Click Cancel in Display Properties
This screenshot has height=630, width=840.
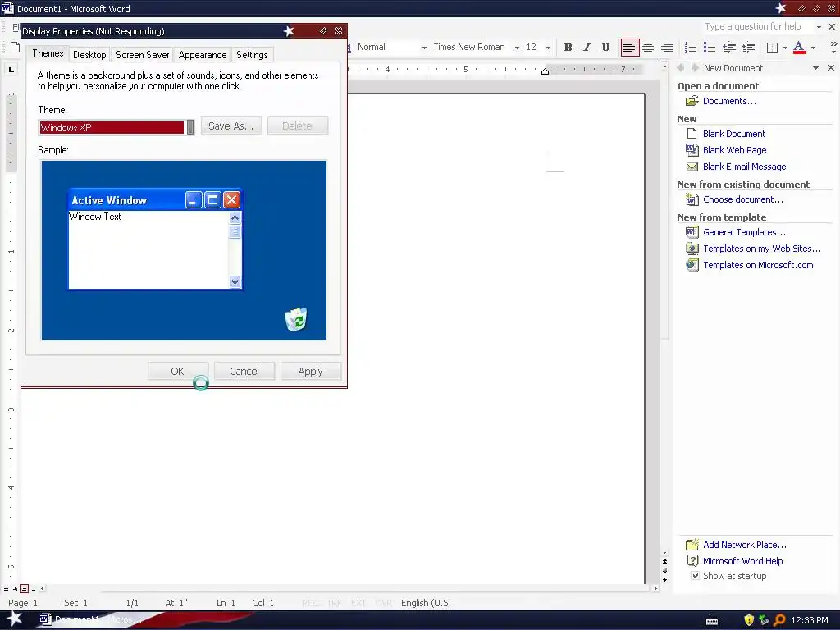point(244,372)
